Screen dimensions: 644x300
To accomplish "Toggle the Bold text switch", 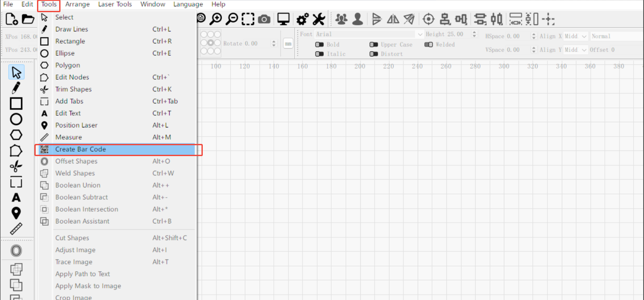I will coord(320,44).
